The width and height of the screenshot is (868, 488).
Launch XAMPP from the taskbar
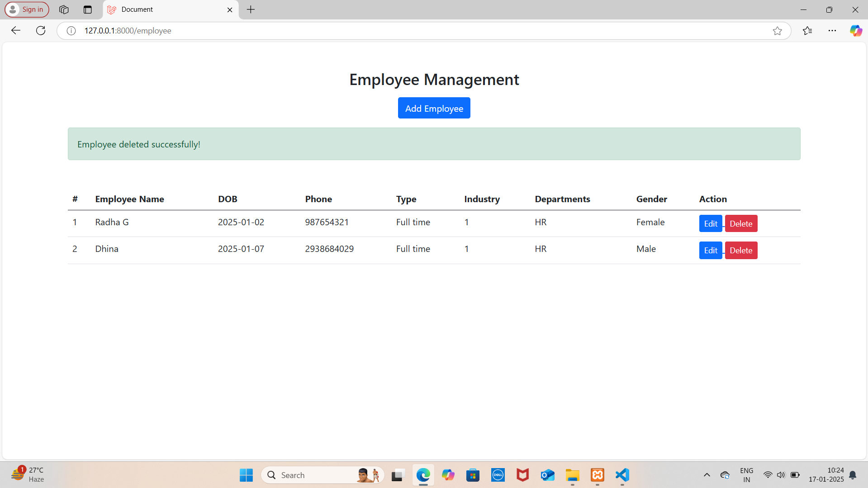pos(597,475)
